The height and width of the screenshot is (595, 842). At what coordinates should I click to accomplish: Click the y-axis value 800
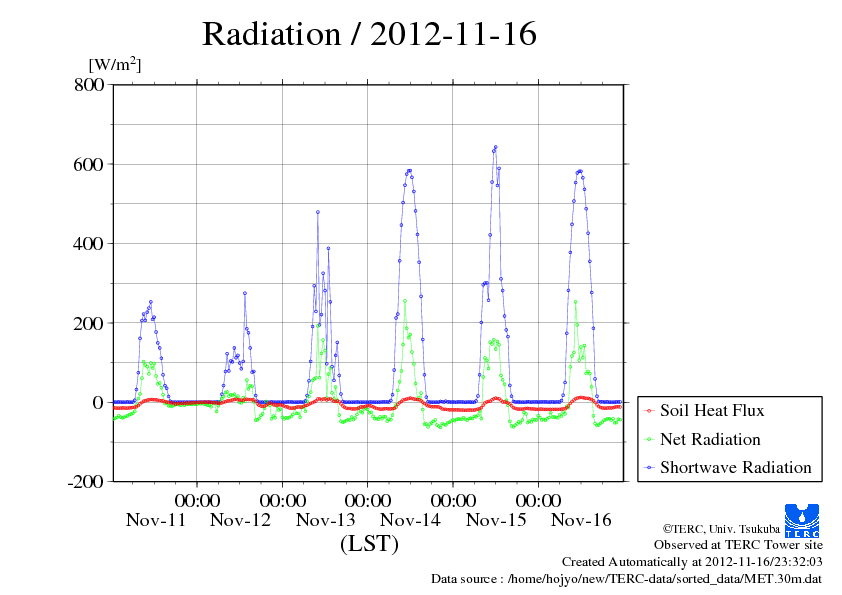pyautogui.click(x=89, y=84)
